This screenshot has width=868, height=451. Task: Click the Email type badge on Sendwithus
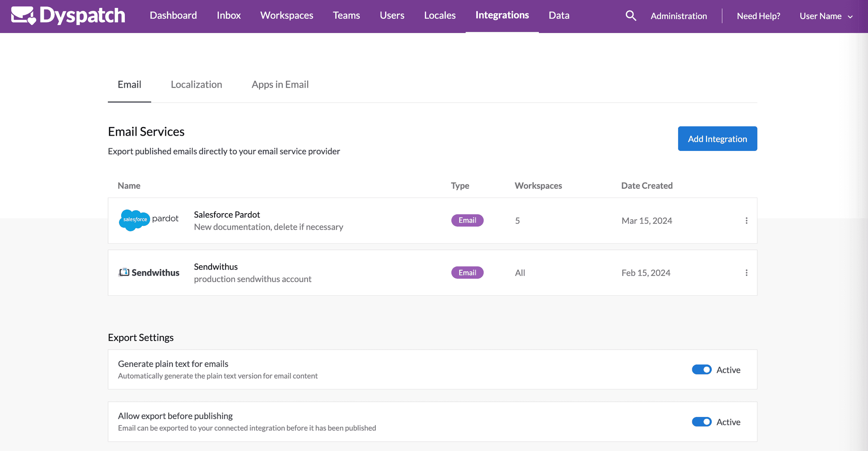coord(467,272)
